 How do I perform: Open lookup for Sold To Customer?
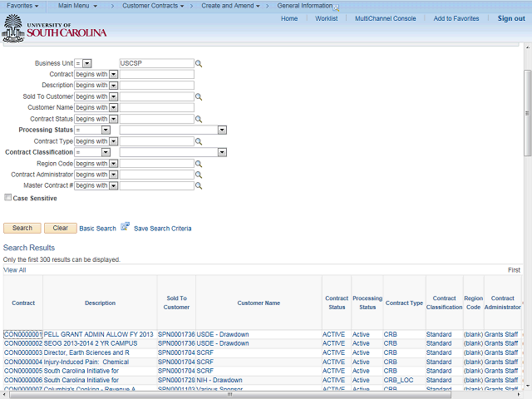pos(199,97)
